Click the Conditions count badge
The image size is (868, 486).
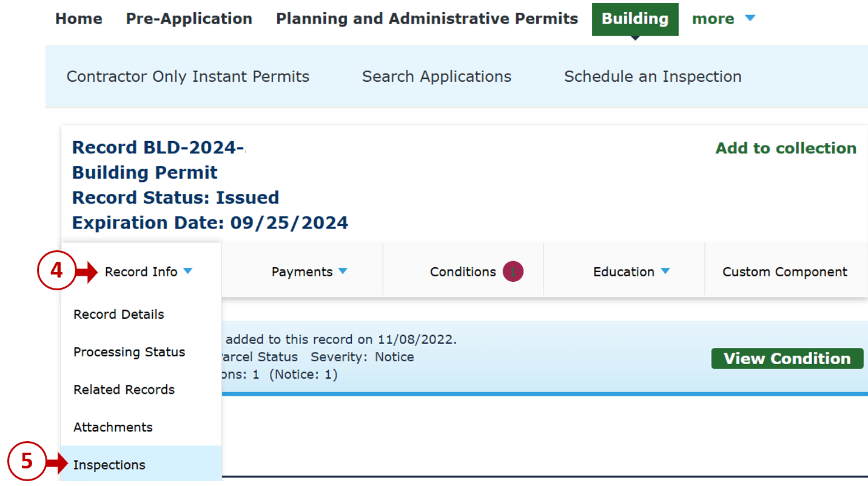click(513, 272)
